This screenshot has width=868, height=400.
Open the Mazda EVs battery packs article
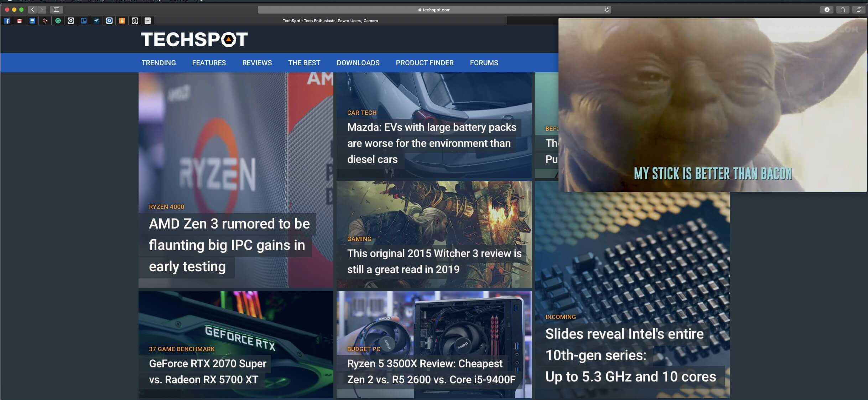click(432, 143)
